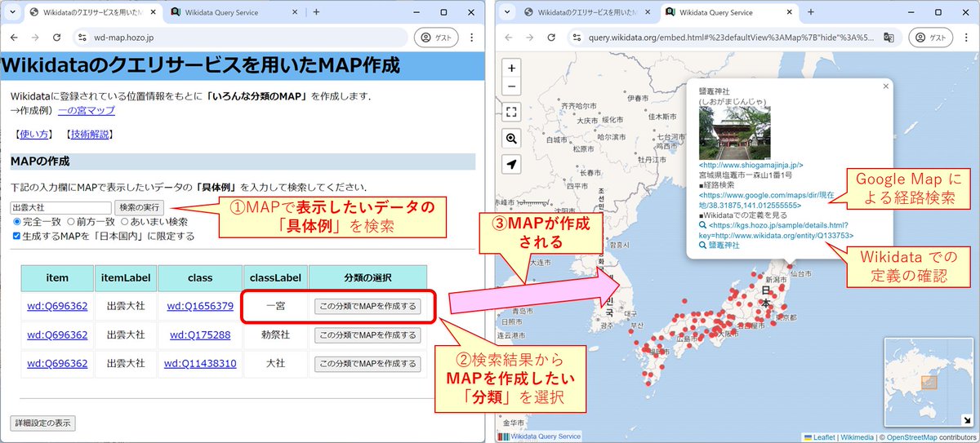The height and width of the screenshot is (443, 980).
Task: Toggle fullscreen map view
Action: (511, 112)
